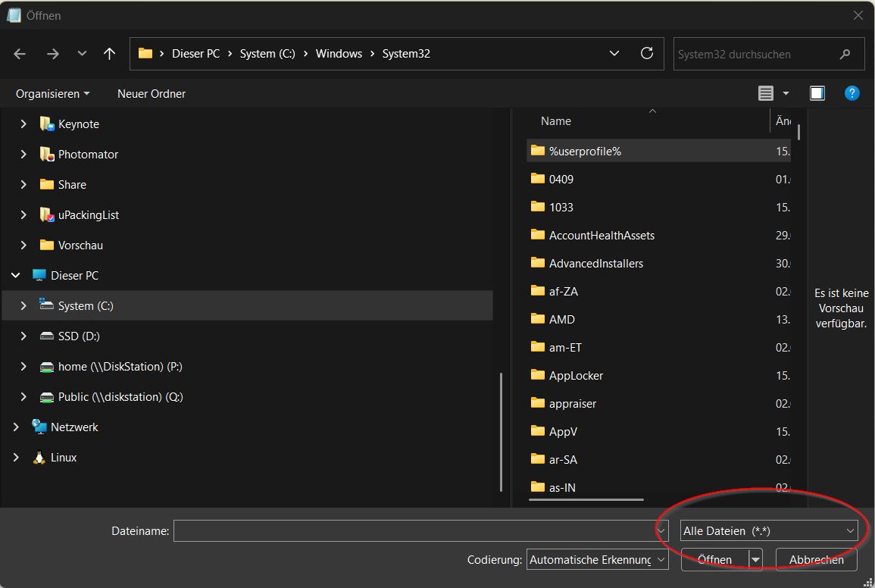Screen dimensions: 875x588
Task: Open the Öffnen button split arrow
Action: 755,559
